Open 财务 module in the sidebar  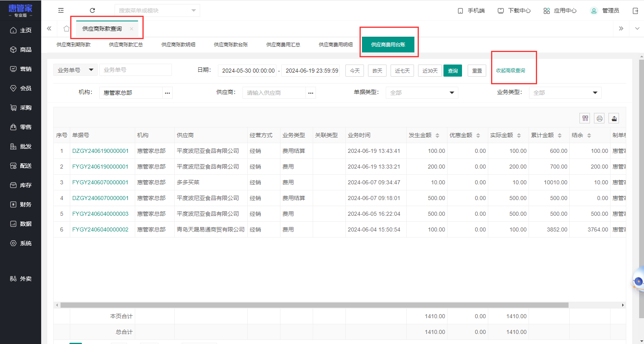tap(21, 204)
